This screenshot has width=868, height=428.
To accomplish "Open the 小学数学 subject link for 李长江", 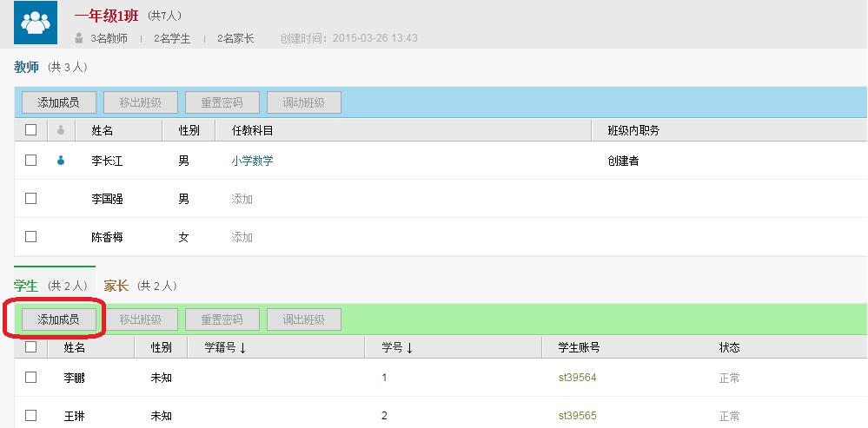I will [x=252, y=161].
